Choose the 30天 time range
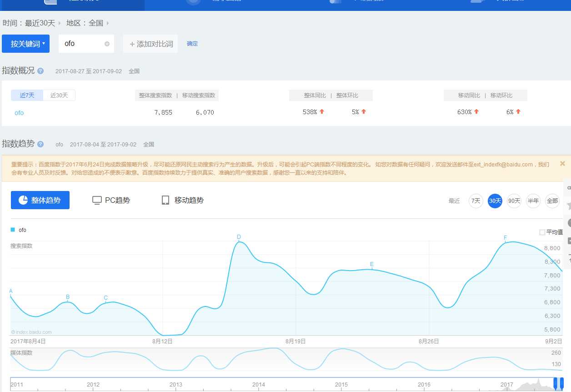The height and width of the screenshot is (392, 571). [x=495, y=201]
